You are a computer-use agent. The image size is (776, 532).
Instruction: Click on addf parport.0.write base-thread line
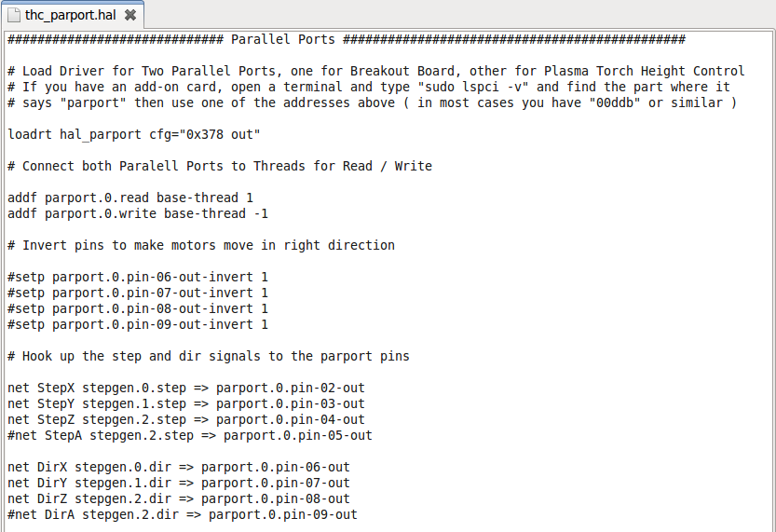(138, 213)
